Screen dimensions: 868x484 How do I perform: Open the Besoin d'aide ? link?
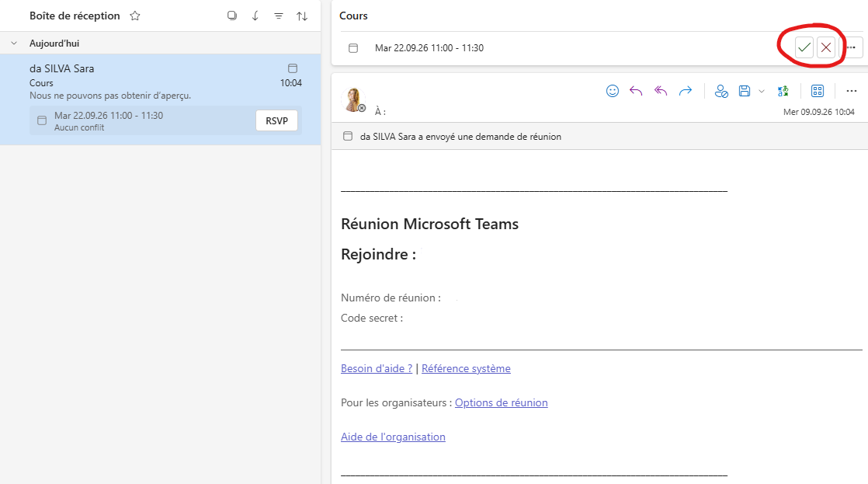point(377,368)
